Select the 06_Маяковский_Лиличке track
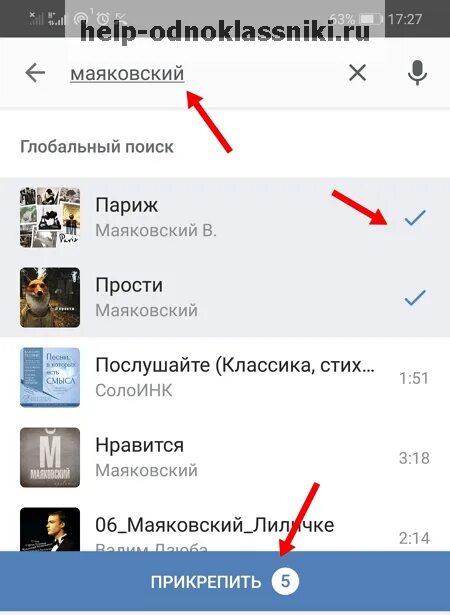This screenshot has height=615, width=450. coord(225,525)
